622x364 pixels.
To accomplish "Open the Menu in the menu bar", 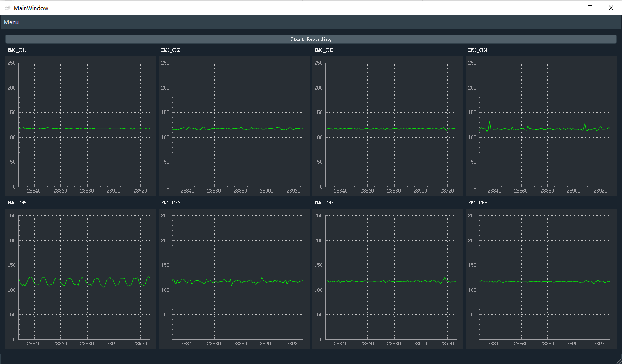I will tap(11, 22).
